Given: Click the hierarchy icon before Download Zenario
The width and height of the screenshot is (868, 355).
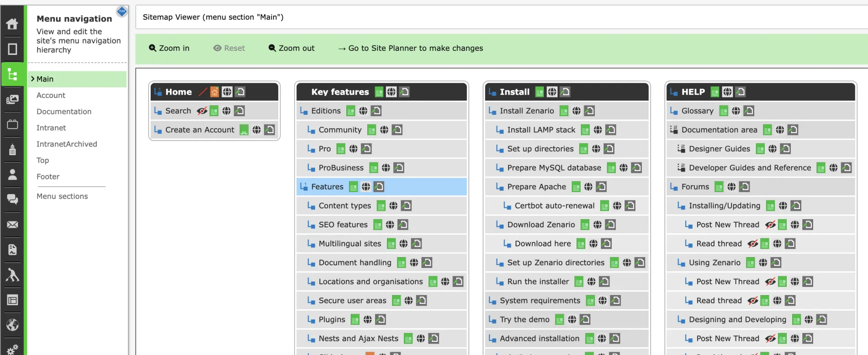Looking at the screenshot, I should tap(500, 225).
